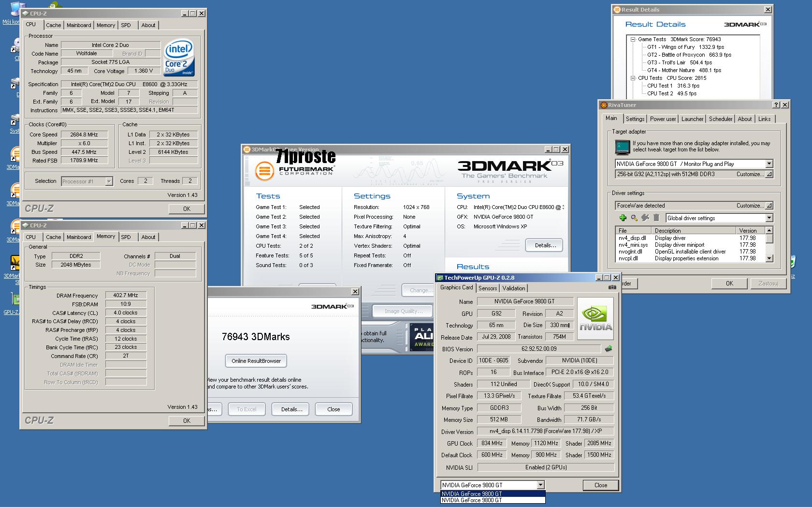This screenshot has height=508, width=812.
Task: Open the Global driver settings dropdown
Action: click(769, 218)
